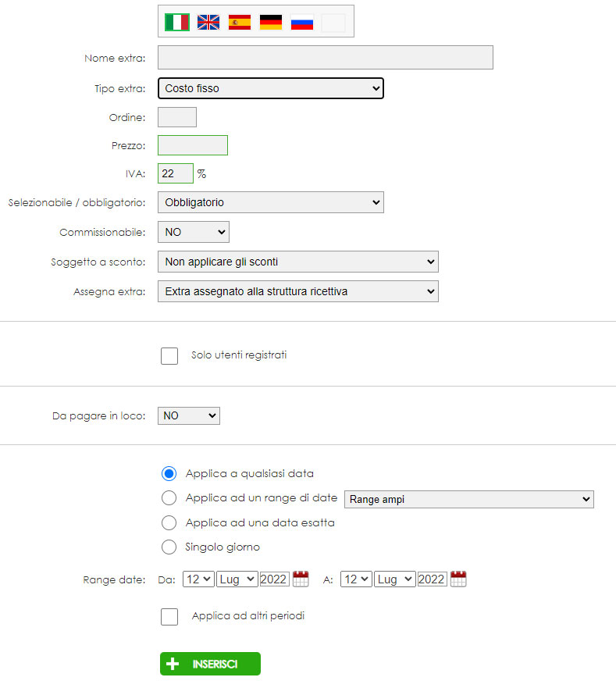Open the Da start date calendar icon
The height and width of the screenshot is (695, 616).
(x=301, y=579)
